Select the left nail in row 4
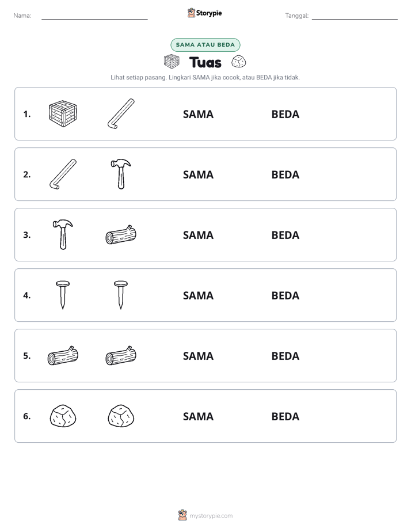 click(63, 295)
